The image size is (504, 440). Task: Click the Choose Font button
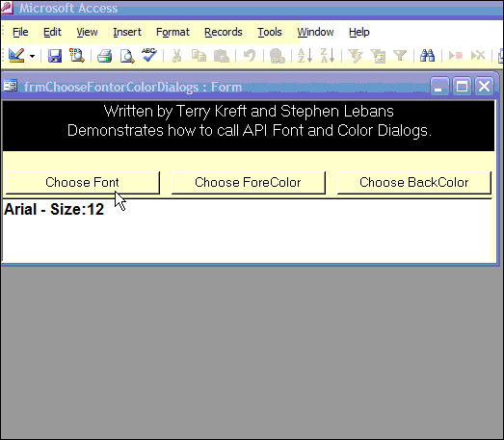pyautogui.click(x=82, y=182)
